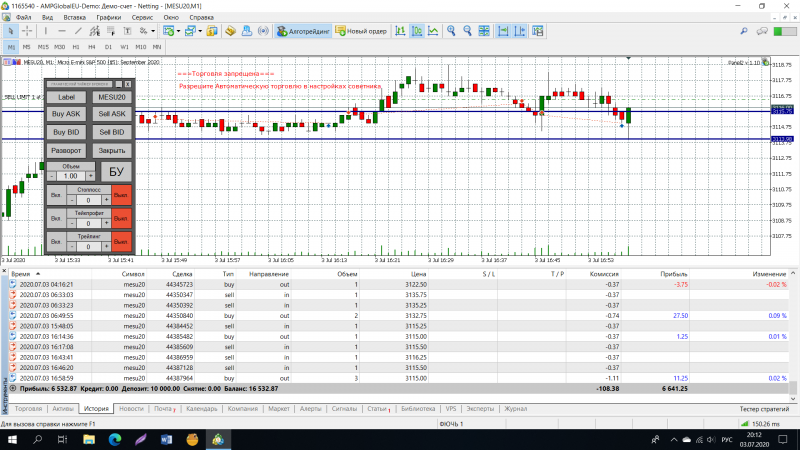Activate the crosshair tool
Viewport: 800px width, 450px height.
pyautogui.click(x=27, y=31)
